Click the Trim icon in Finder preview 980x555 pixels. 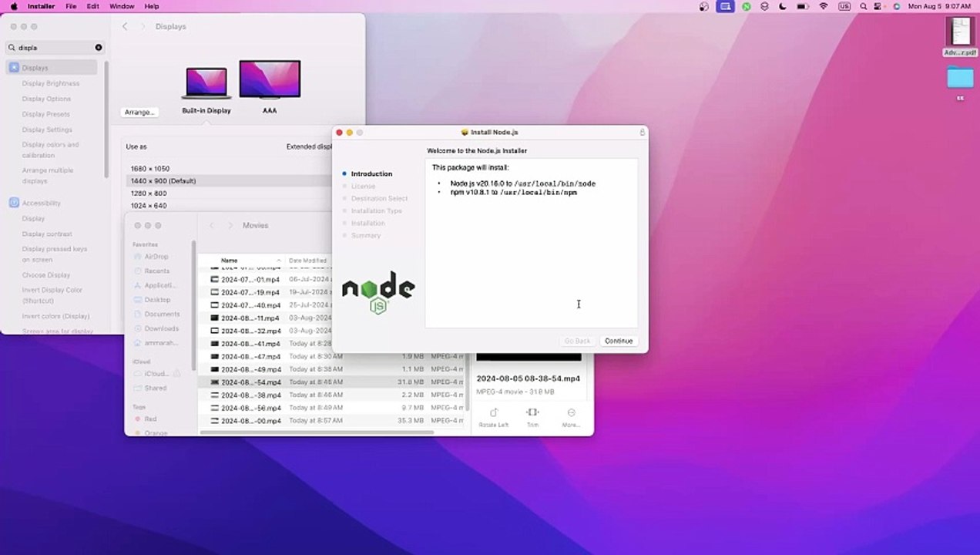[x=532, y=413]
